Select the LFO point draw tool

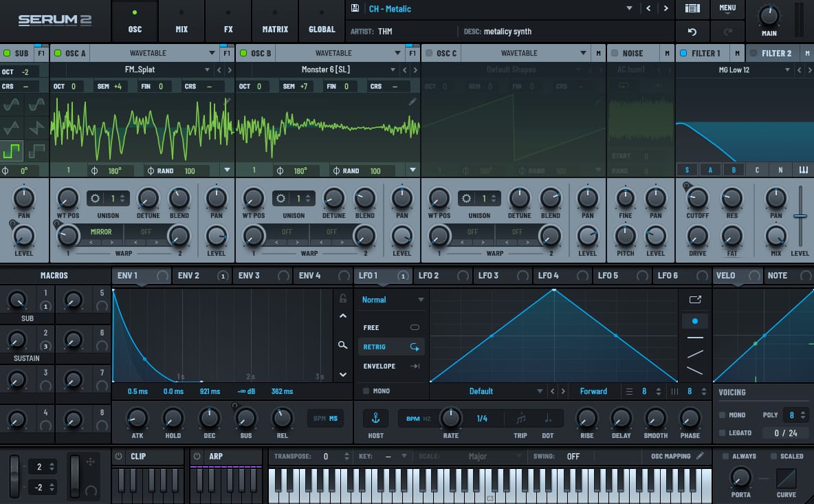tap(694, 321)
